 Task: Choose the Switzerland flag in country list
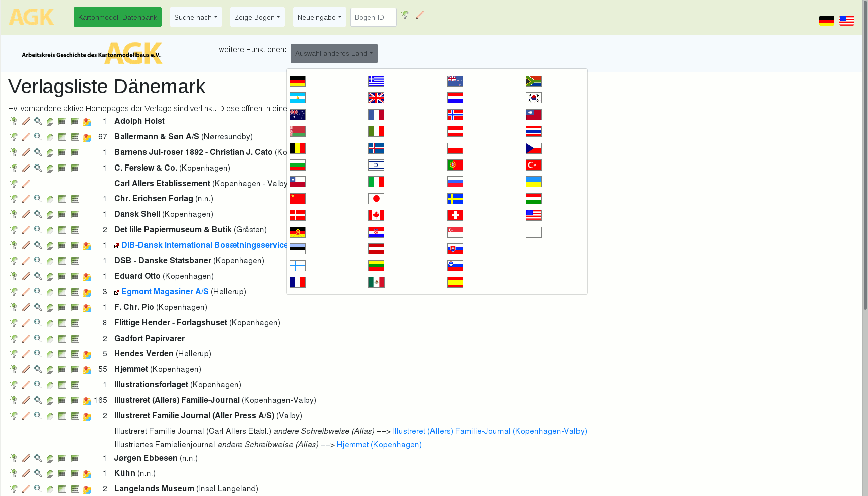click(x=455, y=215)
